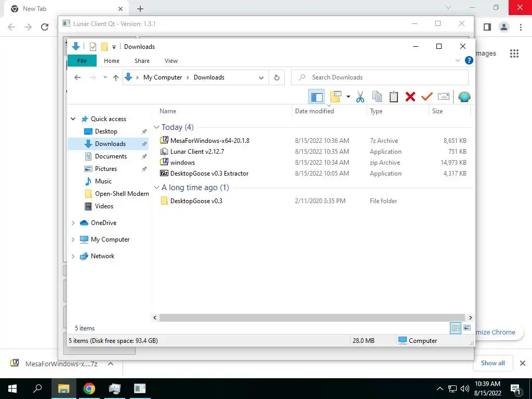Click the Paste clipboard toolbar icon
This screenshot has height=399, width=532.
pos(394,97)
